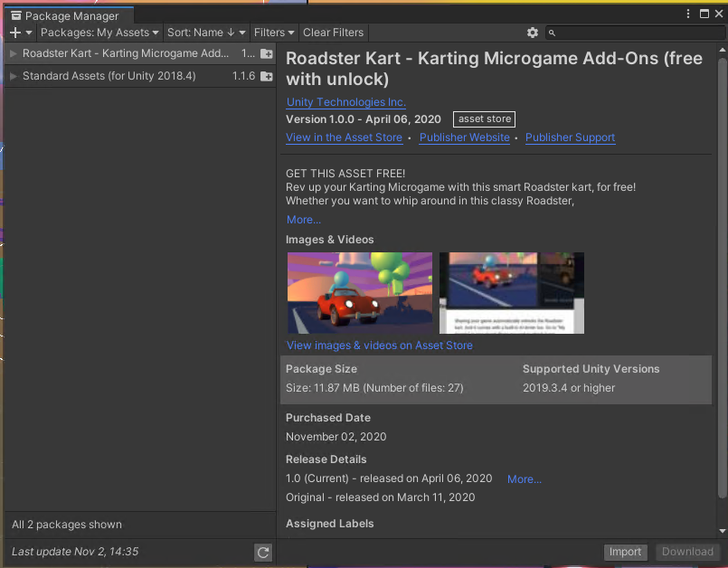Show more release details via More... link
Screen dimensions: 728x568
(525, 479)
